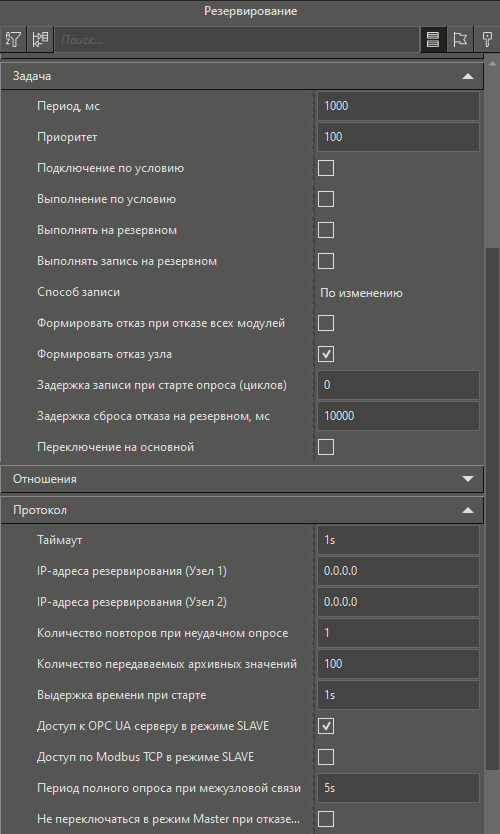This screenshot has width=500, height=834.
Task: Select Количество передаваемых архивных значений label
Action: (166, 664)
